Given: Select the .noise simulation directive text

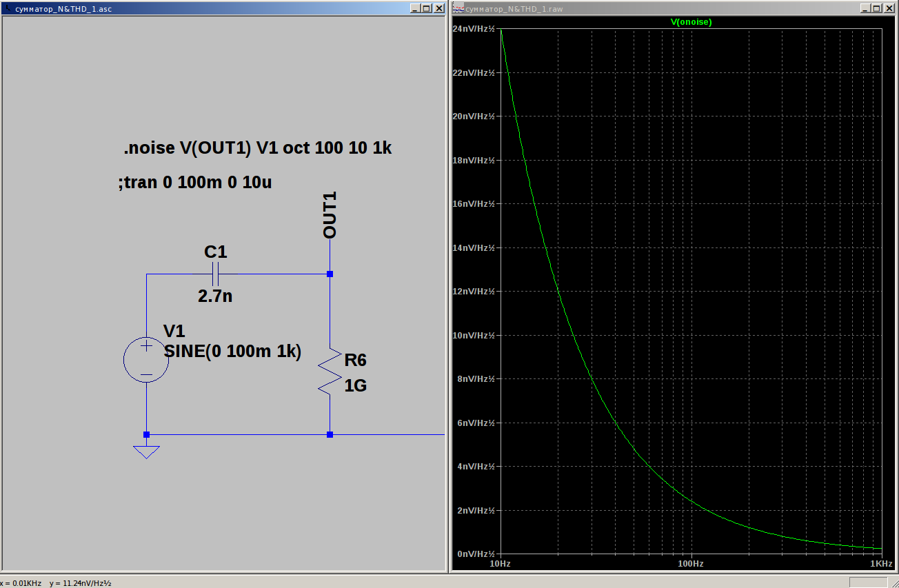Looking at the screenshot, I should (257, 148).
